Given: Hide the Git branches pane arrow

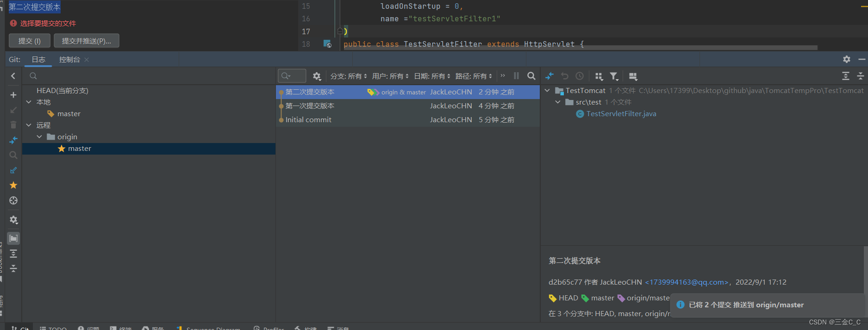Looking at the screenshot, I should (13, 76).
